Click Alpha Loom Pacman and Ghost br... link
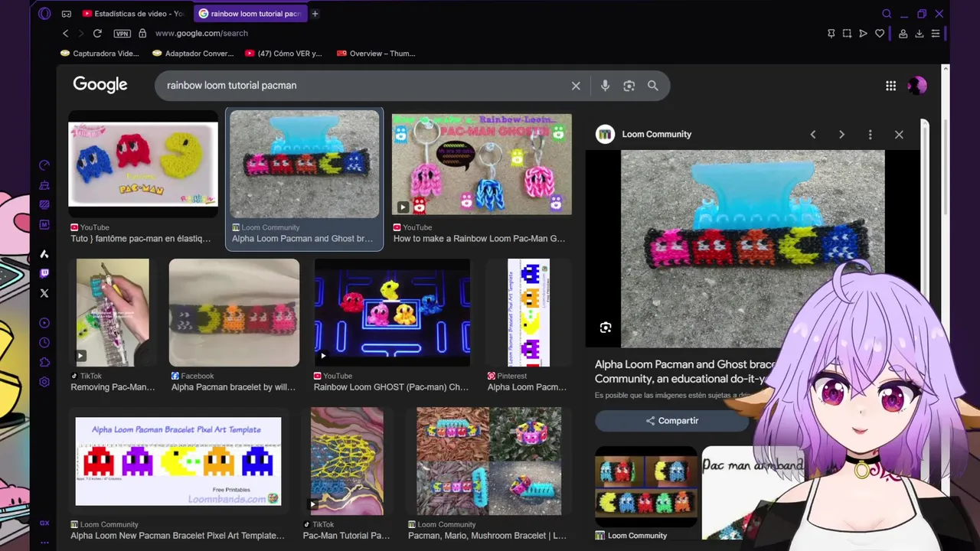This screenshot has width=980, height=551. coord(302,239)
